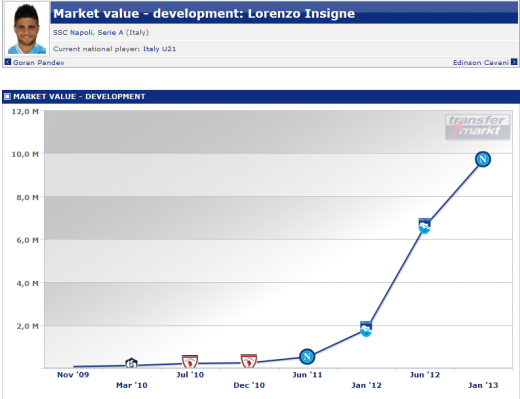This screenshot has height=399, width=520.
Task: Click the Napoli crest marker at Jan '13
Action: point(483,159)
